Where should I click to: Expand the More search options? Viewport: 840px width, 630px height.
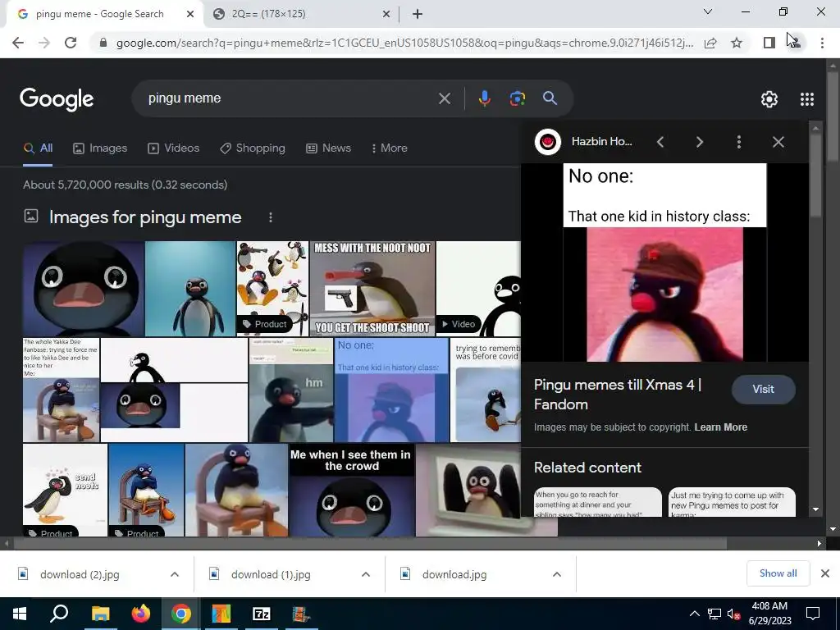pos(390,148)
